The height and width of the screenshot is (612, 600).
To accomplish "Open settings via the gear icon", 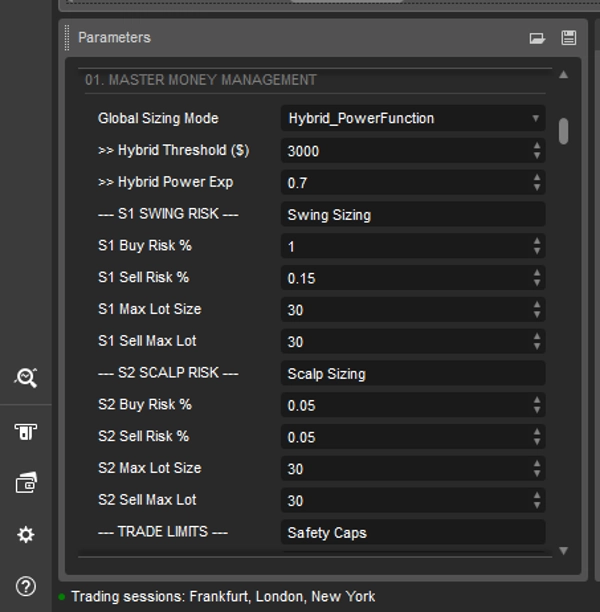I will [x=26, y=535].
